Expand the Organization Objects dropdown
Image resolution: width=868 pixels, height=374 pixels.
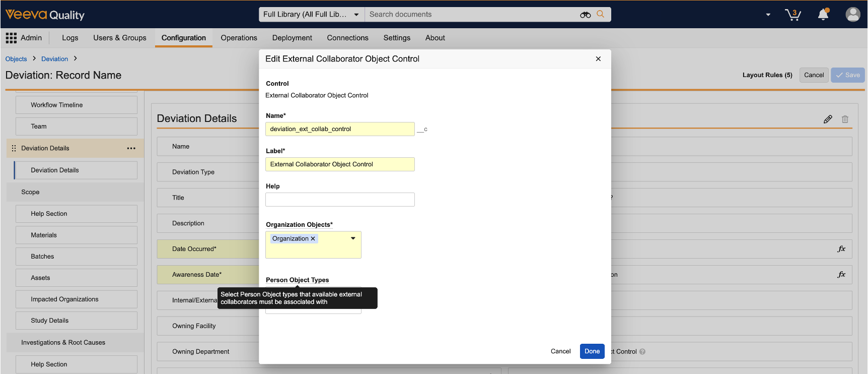click(x=353, y=238)
